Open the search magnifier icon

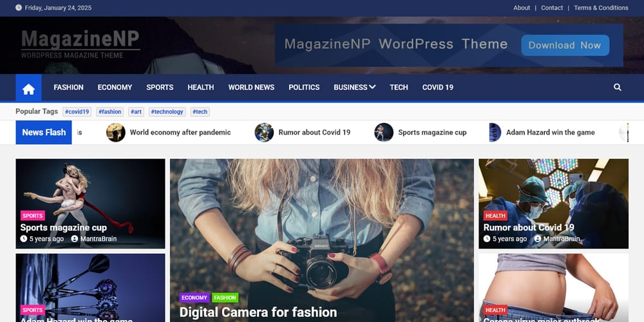click(x=618, y=87)
